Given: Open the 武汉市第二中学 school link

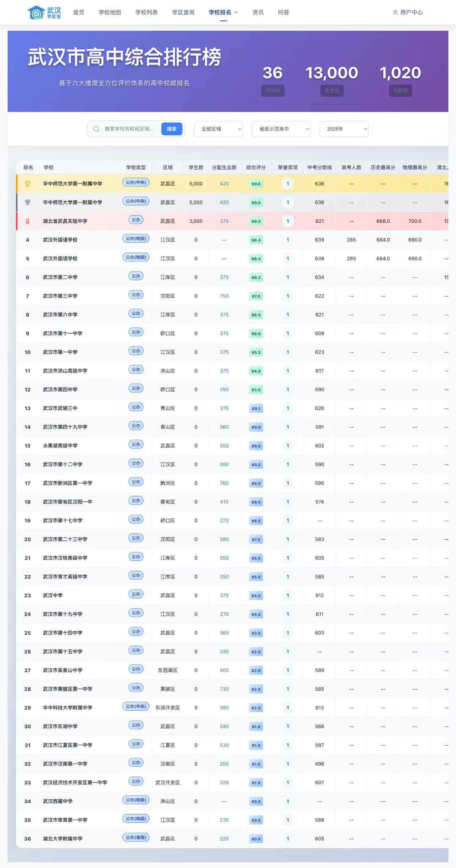Looking at the screenshot, I should click(60, 278).
